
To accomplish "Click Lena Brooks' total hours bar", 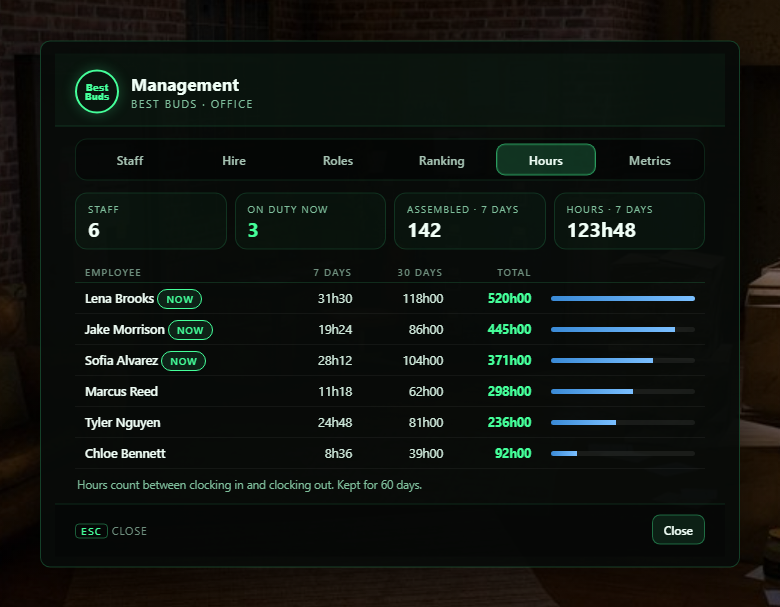I will (623, 299).
